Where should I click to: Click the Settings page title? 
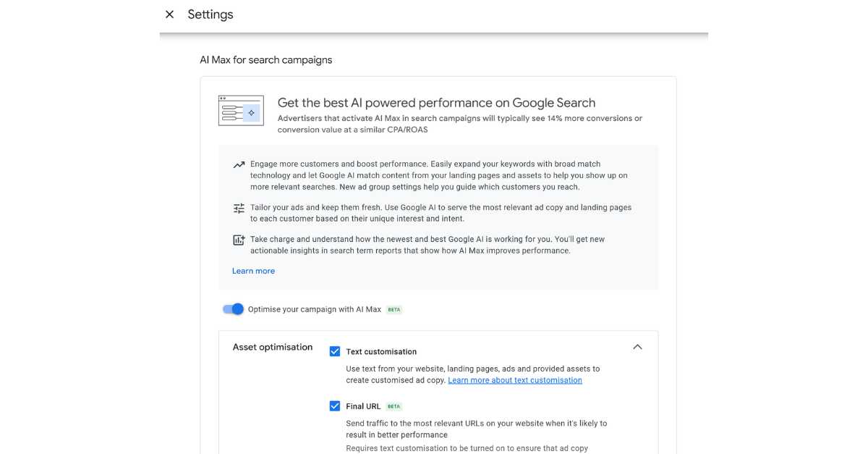(x=210, y=14)
